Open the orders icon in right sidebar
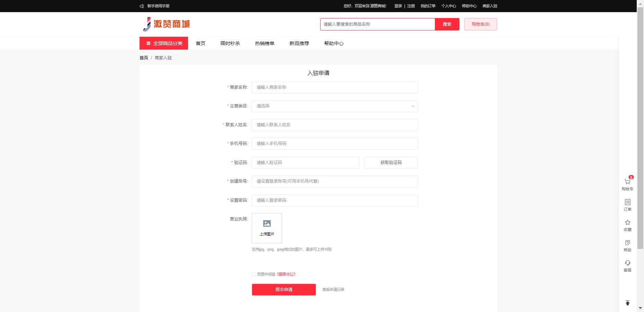The width and height of the screenshot is (644, 312). (x=627, y=202)
